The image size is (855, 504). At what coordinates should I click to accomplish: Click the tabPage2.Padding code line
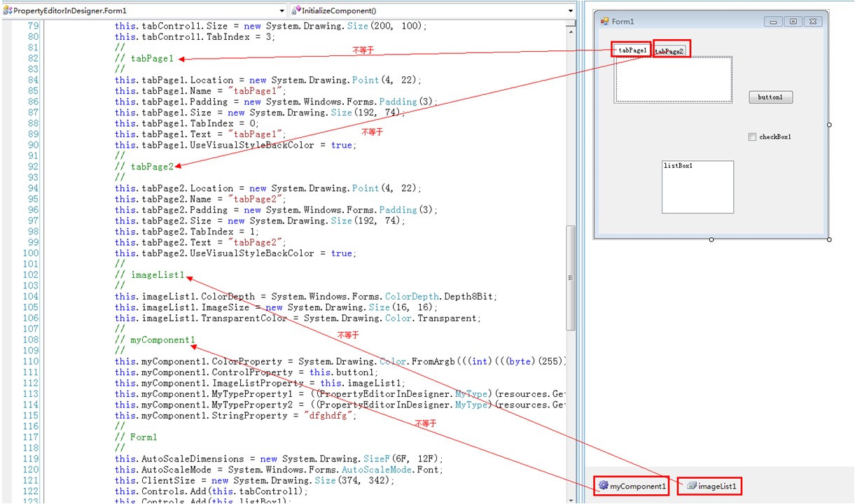pos(277,210)
